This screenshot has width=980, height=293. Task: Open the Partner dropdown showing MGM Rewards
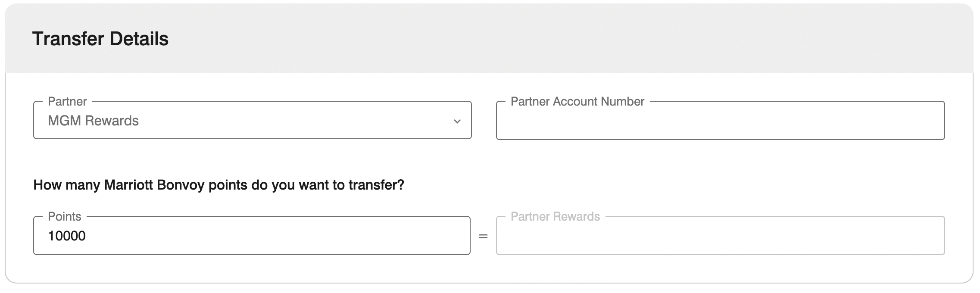click(252, 121)
